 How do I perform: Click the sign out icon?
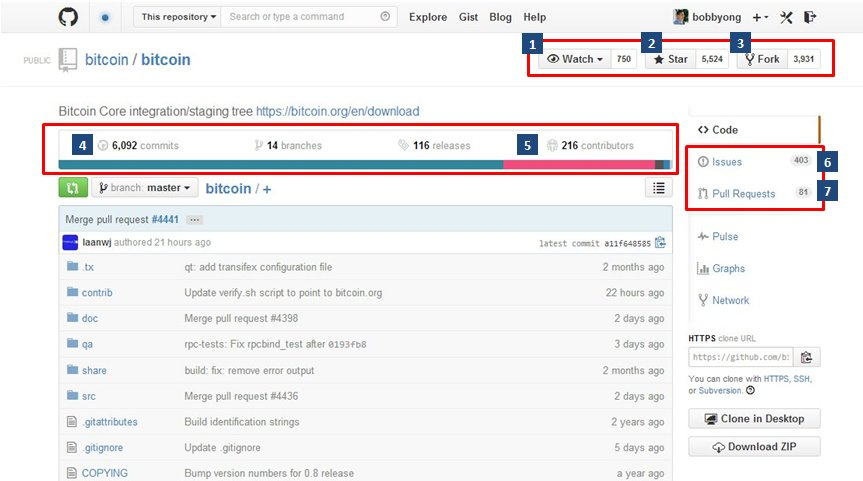tap(810, 17)
